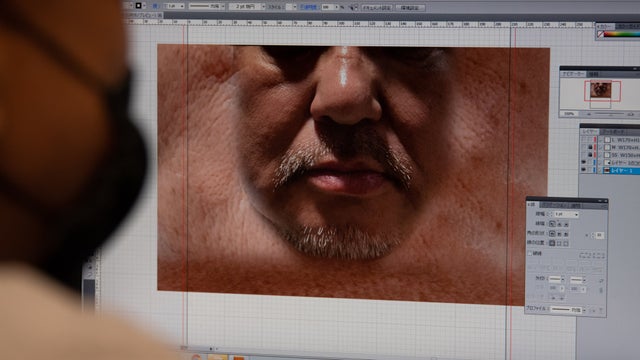Screen dimensions: 640x360
Task: Click the Preferences button in control bar
Action: tap(410, 8)
